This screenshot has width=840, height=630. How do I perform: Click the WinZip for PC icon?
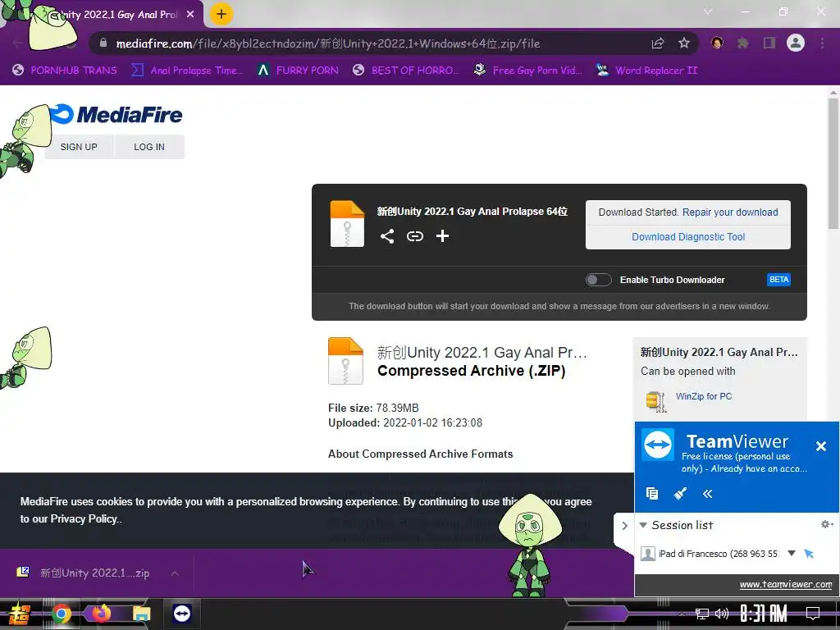656,401
